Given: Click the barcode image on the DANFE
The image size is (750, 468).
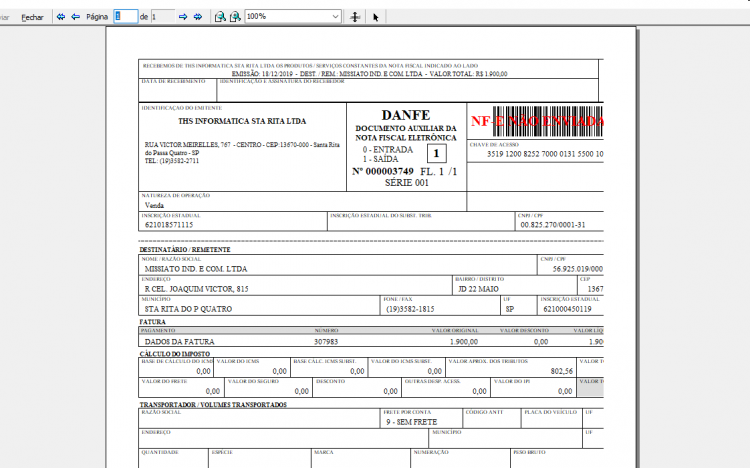Looking at the screenshot, I should click(x=548, y=122).
